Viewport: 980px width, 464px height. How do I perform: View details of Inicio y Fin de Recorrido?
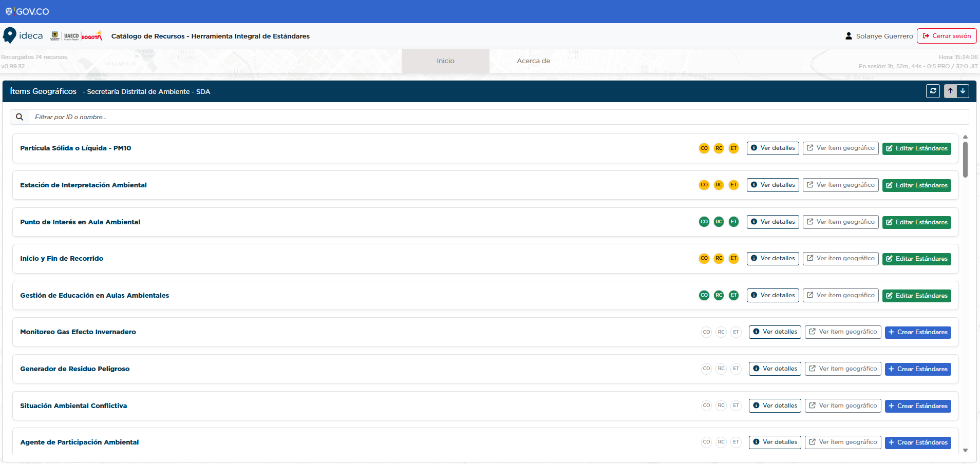click(x=772, y=259)
